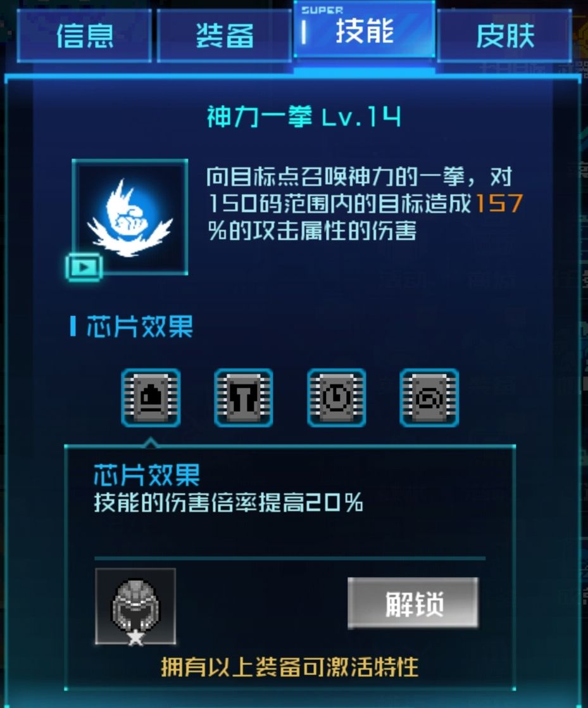Select the spiral chip icon
588x708 pixels.
429,398
